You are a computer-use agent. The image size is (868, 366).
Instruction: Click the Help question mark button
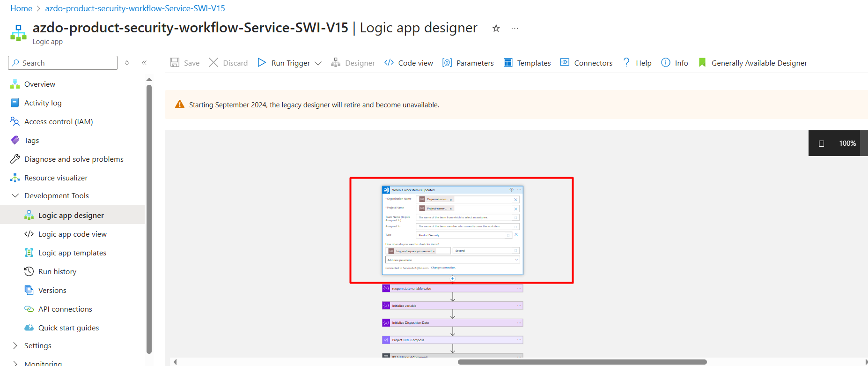click(637, 63)
